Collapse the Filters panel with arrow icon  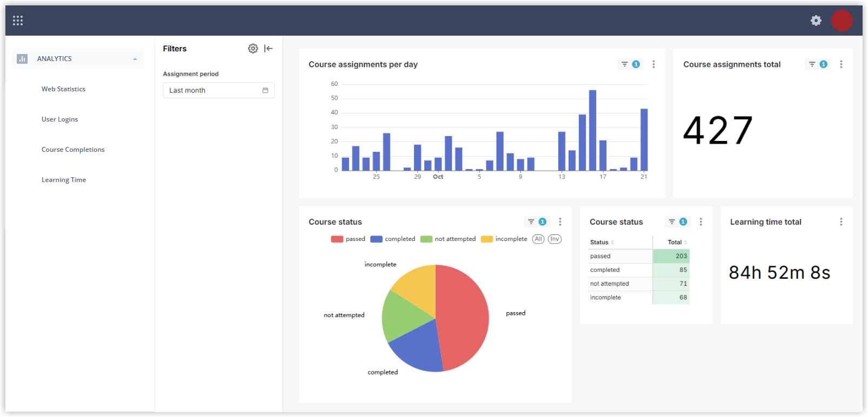[269, 49]
